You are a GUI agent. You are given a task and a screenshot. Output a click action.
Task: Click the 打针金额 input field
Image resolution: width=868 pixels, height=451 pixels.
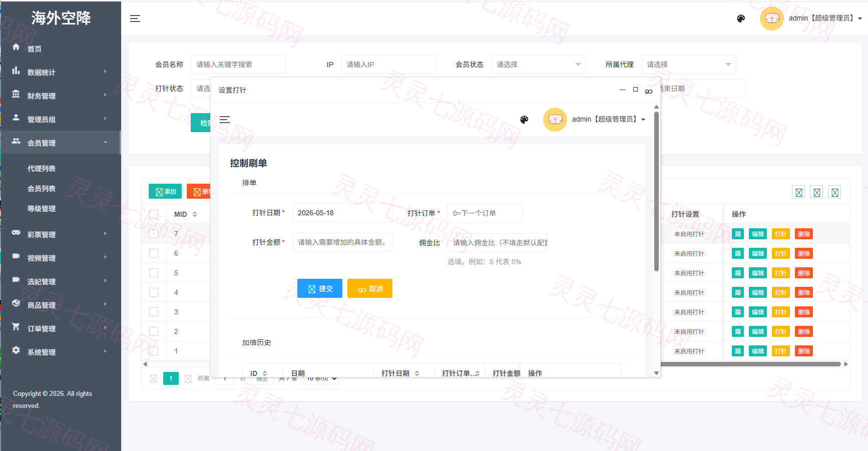pos(342,242)
